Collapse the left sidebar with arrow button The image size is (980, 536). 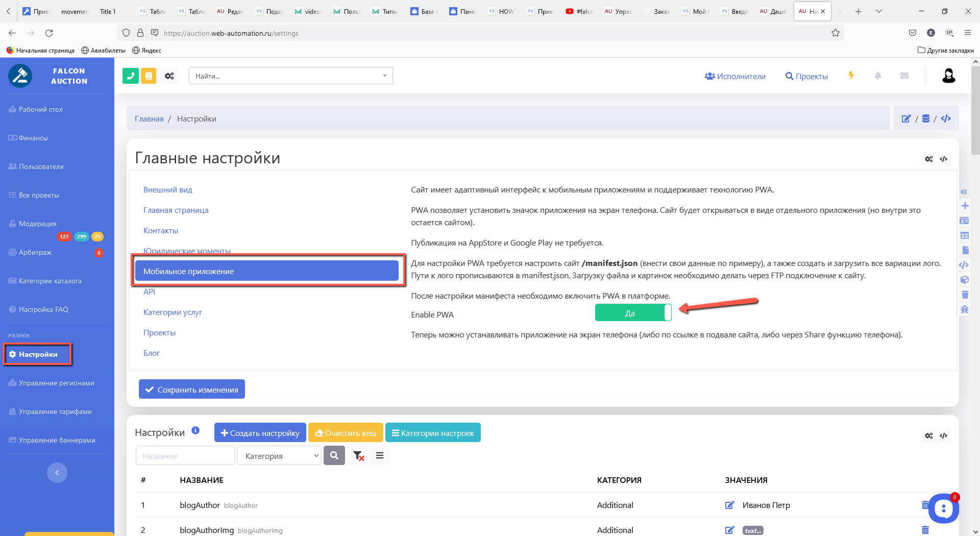(x=57, y=473)
